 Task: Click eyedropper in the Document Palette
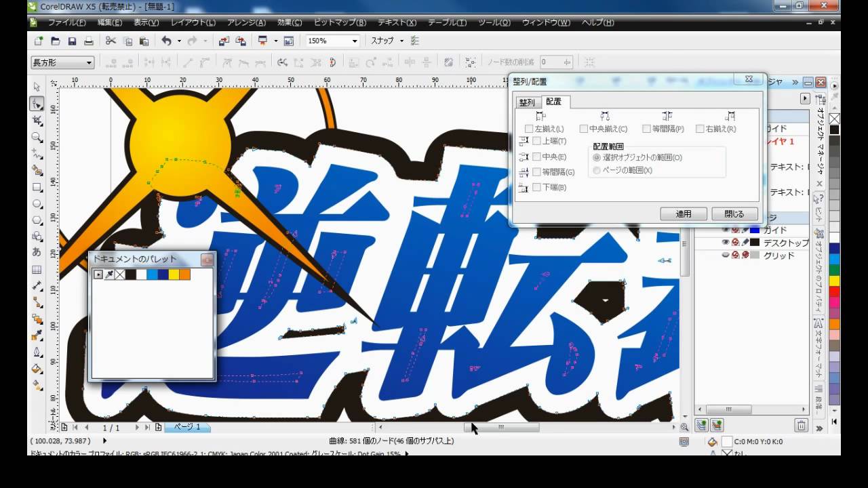click(x=109, y=274)
